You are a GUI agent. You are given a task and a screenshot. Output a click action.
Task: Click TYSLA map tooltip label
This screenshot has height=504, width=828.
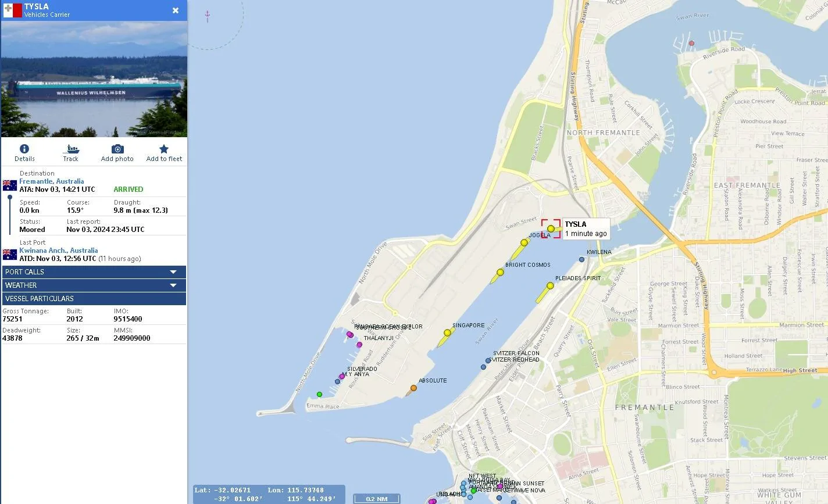point(586,228)
